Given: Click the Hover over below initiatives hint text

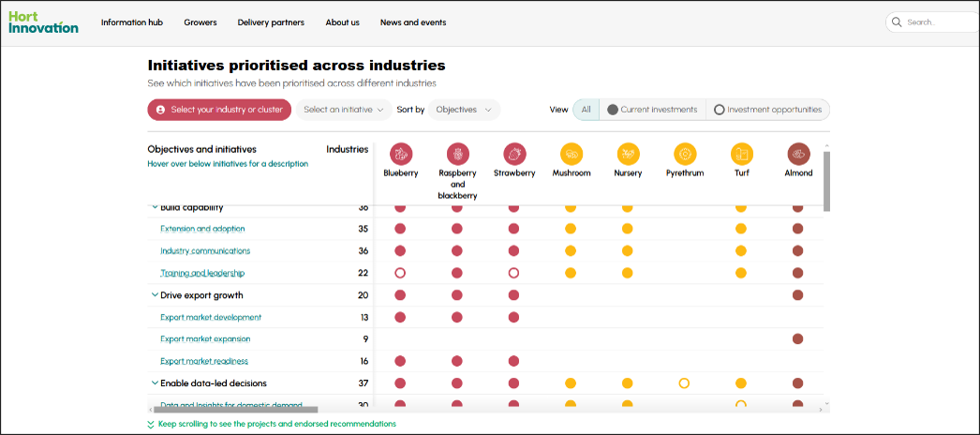Looking at the screenshot, I should (228, 164).
